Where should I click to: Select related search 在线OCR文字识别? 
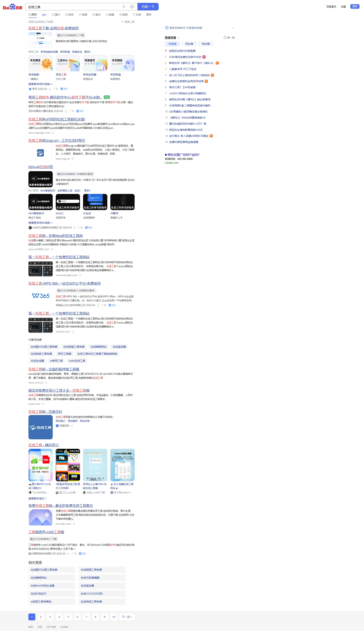pos(102,594)
